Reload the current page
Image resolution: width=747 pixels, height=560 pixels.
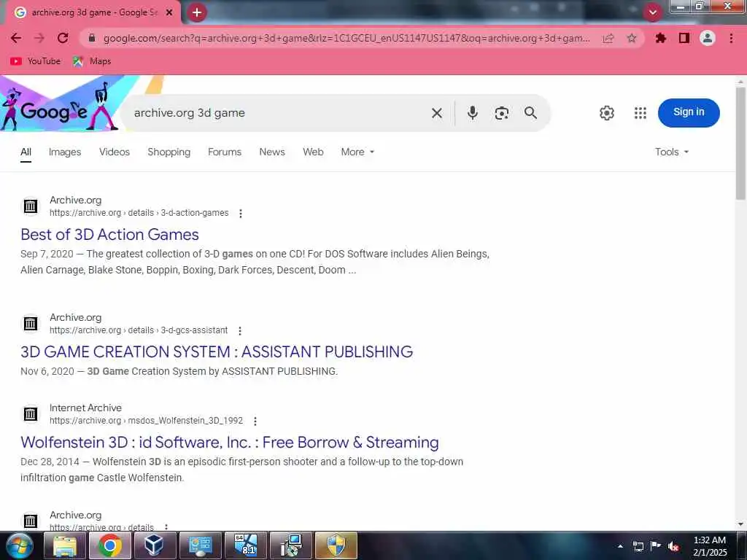tap(63, 38)
